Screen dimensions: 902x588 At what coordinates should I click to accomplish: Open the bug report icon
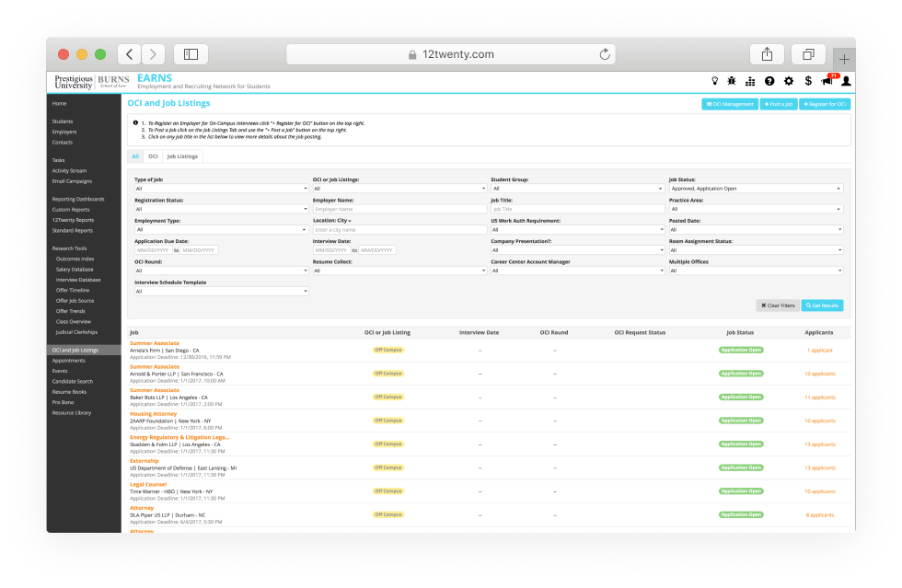732,81
